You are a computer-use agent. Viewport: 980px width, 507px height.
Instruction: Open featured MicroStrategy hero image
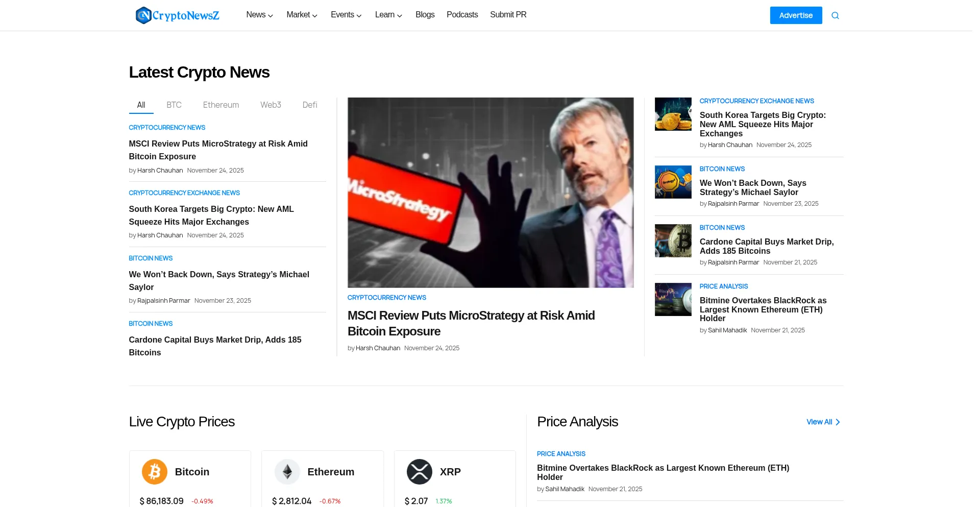pos(490,192)
